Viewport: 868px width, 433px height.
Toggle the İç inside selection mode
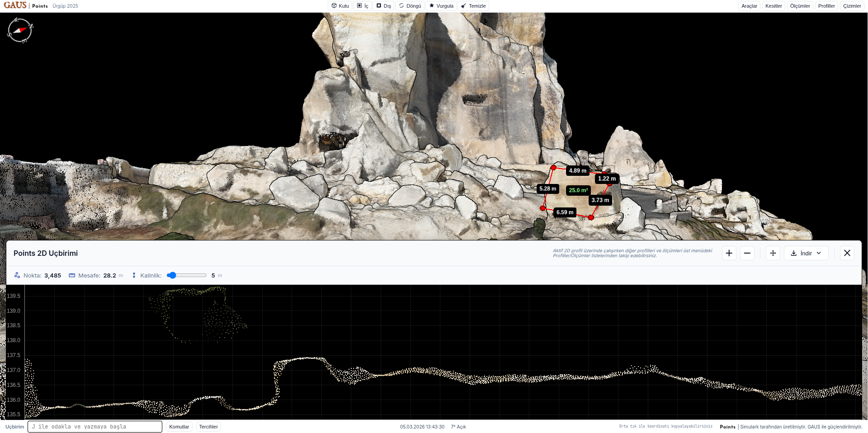[363, 6]
